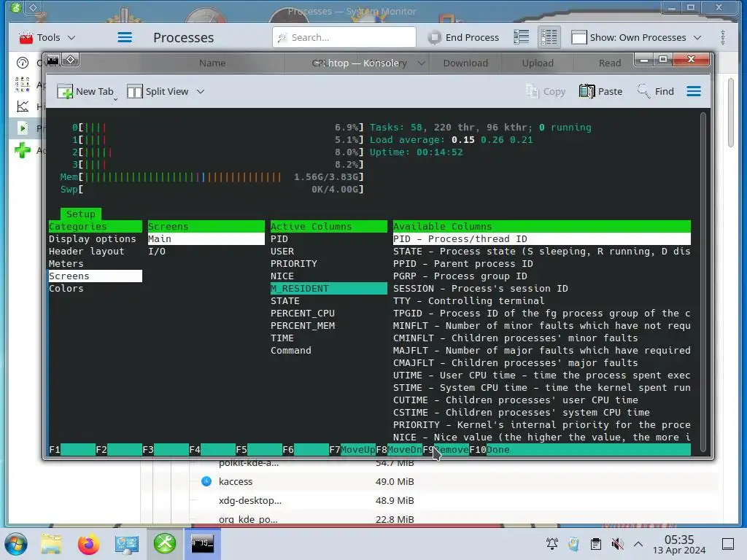Select PERCENT_CPU in Active Columns
This screenshot has height=560, width=747.
(329, 314)
